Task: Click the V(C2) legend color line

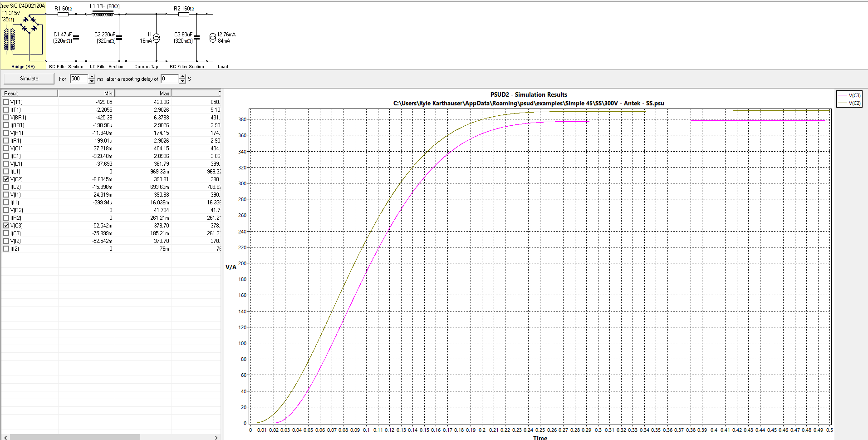Action: pyautogui.click(x=843, y=103)
